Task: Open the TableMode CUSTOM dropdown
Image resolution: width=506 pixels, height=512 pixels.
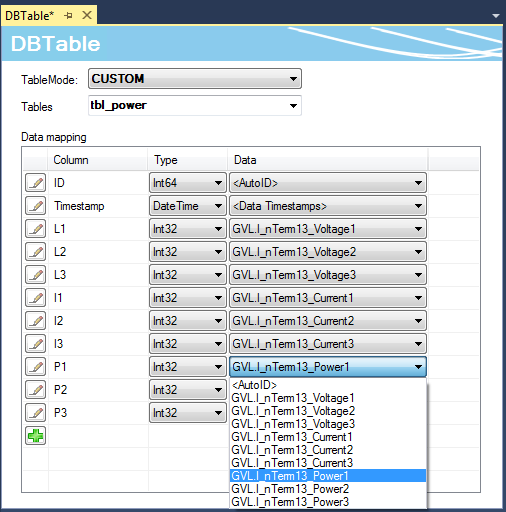Action: pos(195,79)
